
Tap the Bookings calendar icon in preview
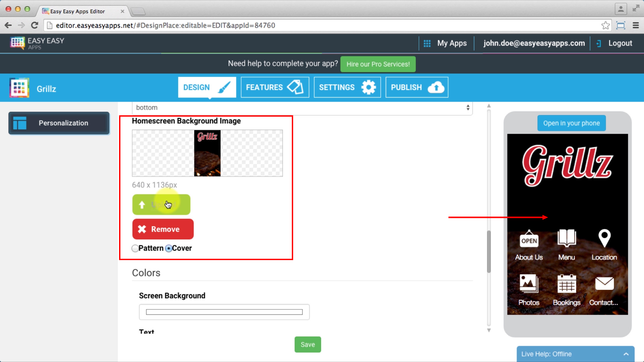pos(567,284)
